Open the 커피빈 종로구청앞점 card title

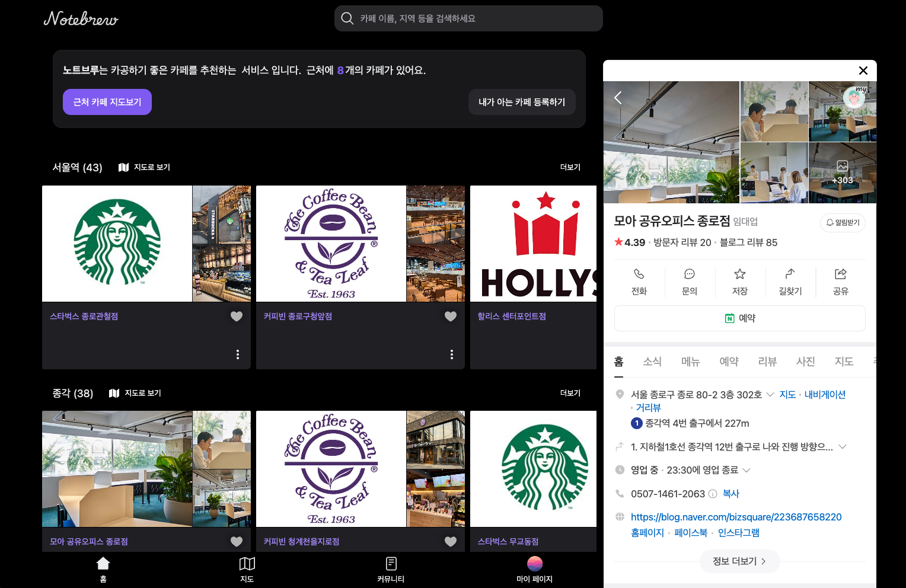pos(298,317)
